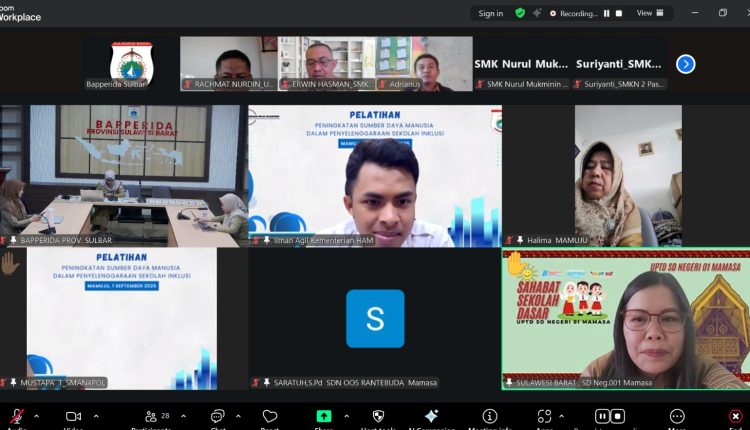Screen dimensions: 750x430
Task: Unmute the microphone in the bottom toolbar
Action: pyautogui.click(x=16, y=416)
